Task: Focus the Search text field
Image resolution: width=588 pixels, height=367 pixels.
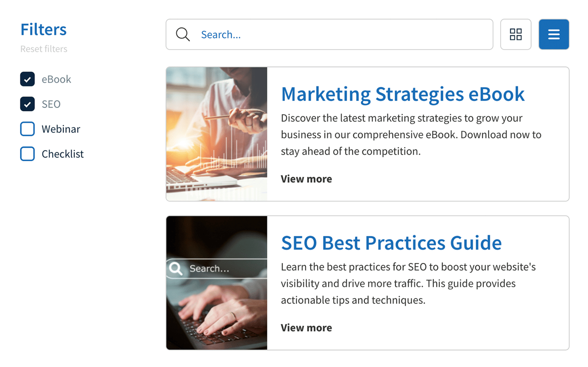Action: [336, 34]
